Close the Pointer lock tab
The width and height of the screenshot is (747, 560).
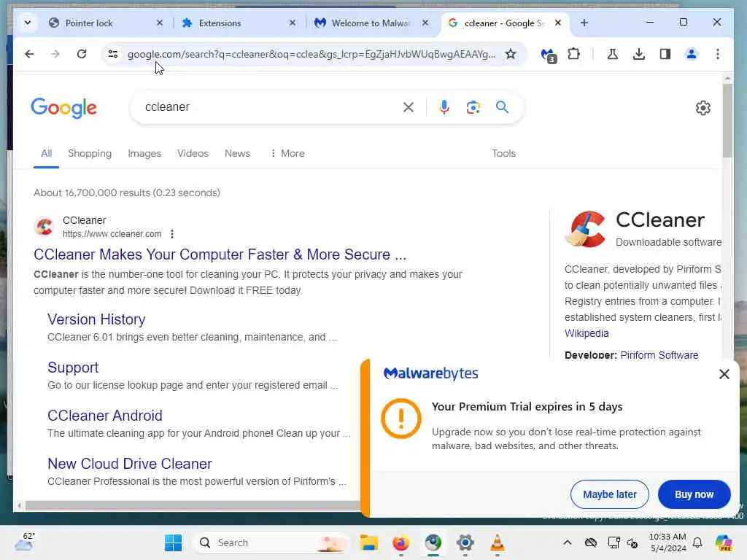point(160,23)
